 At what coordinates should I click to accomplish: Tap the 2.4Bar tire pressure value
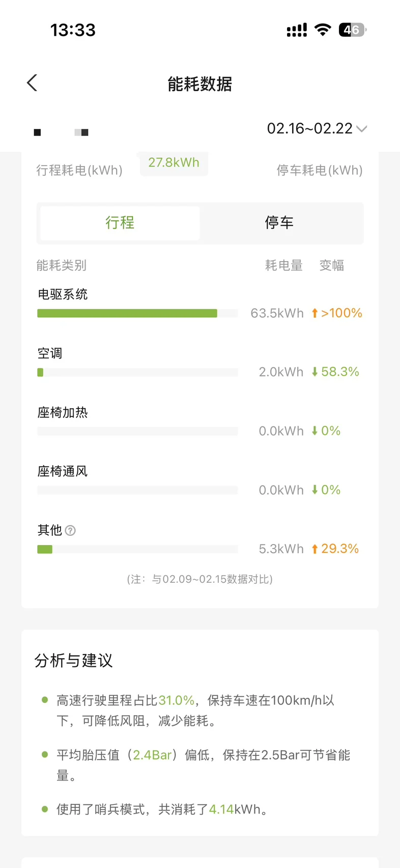[152, 755]
